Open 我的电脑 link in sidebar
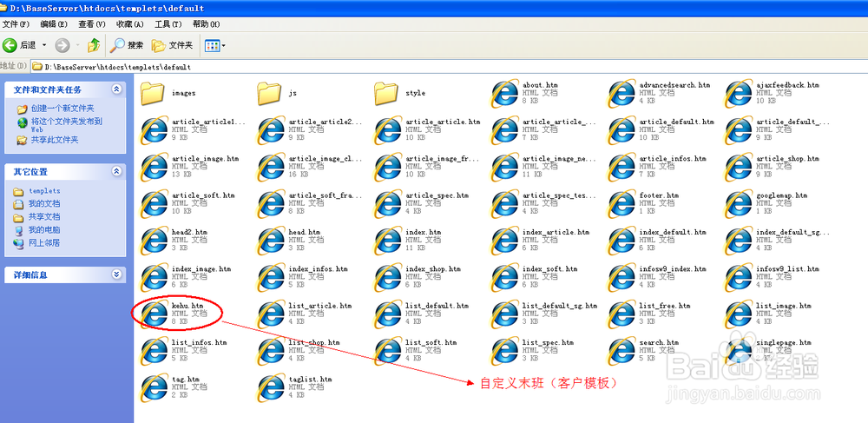Viewport: 868px width, 423px height. pos(44,230)
